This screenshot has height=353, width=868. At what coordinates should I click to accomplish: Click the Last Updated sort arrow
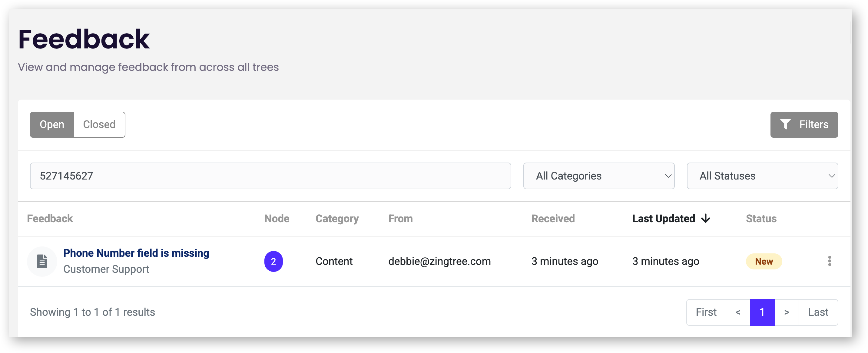click(706, 219)
